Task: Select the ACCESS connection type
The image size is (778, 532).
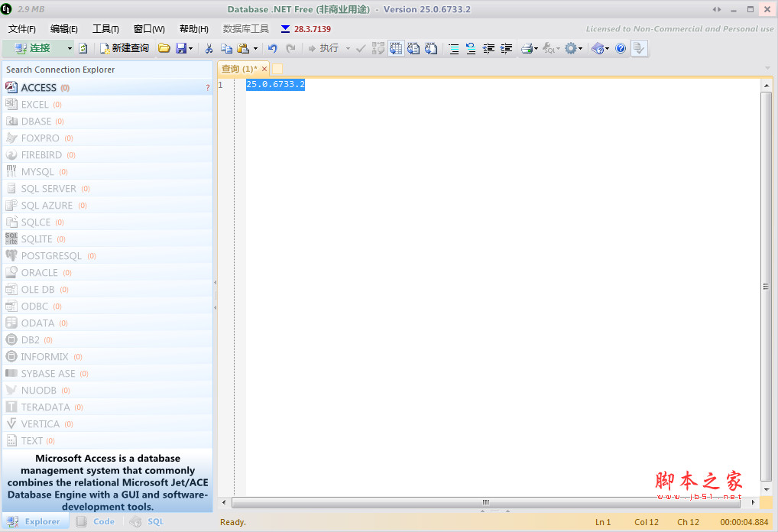Action: click(108, 87)
